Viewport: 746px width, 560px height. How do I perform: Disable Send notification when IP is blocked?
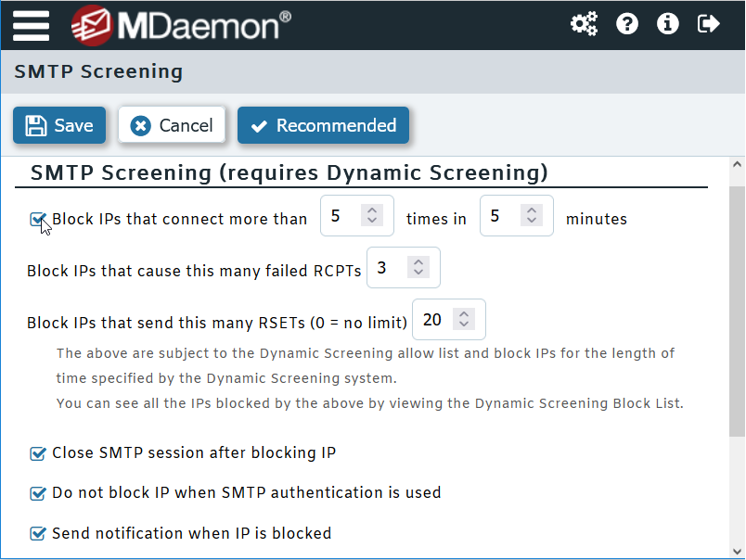pyautogui.click(x=38, y=533)
